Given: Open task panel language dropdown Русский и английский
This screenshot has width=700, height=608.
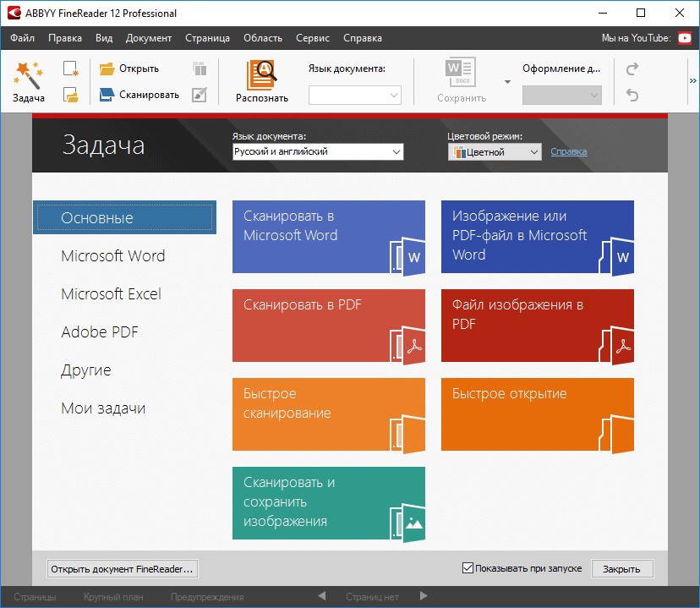Looking at the screenshot, I should tap(318, 151).
